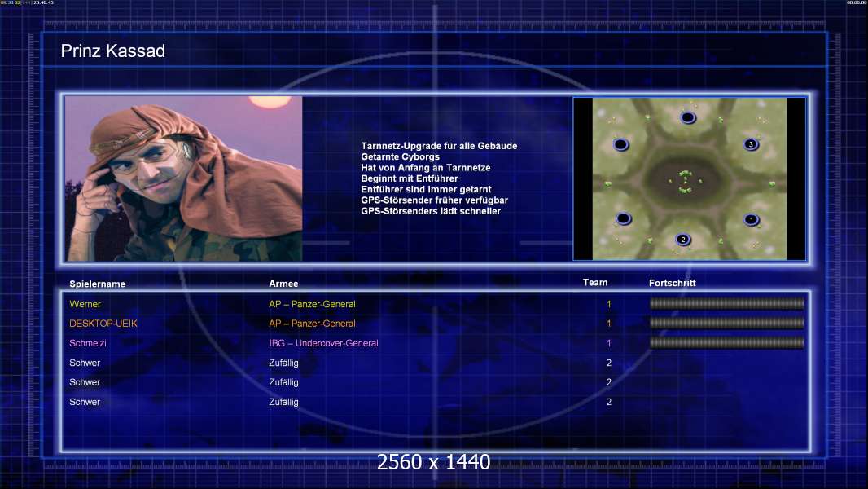This screenshot has width=868, height=489.
Task: Click "Beginnt mit Entführer" line
Action: tap(410, 178)
